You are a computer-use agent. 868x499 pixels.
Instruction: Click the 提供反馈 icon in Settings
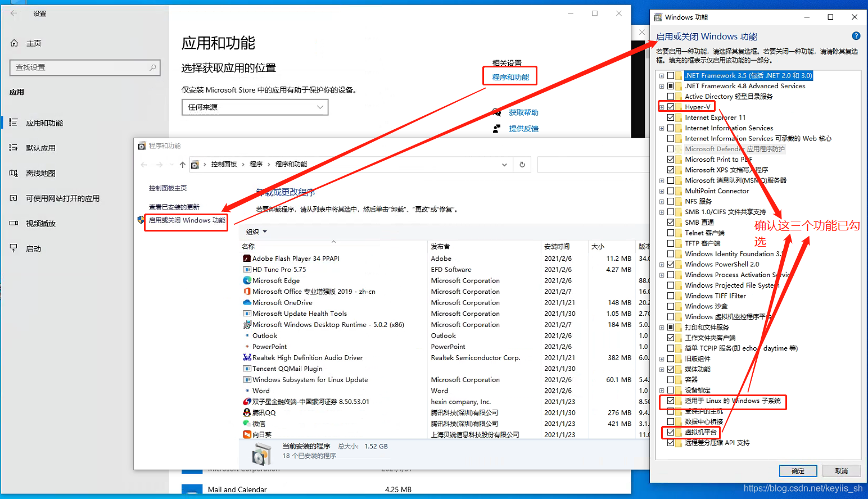coord(496,129)
